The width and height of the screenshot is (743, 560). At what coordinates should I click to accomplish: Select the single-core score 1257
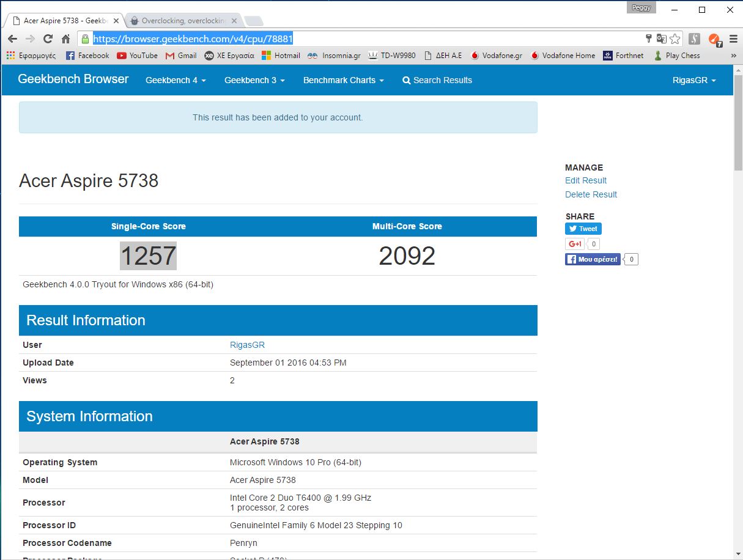(x=148, y=256)
